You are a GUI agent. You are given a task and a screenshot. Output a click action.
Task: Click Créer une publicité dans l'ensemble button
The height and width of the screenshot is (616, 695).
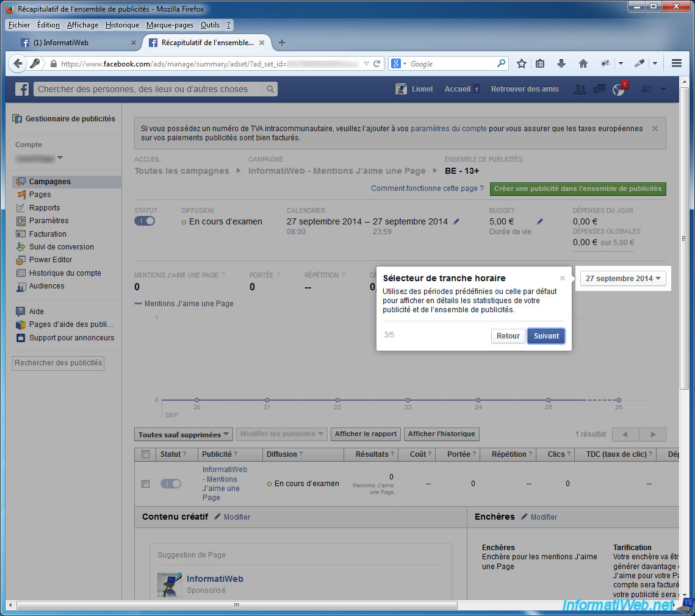(578, 189)
